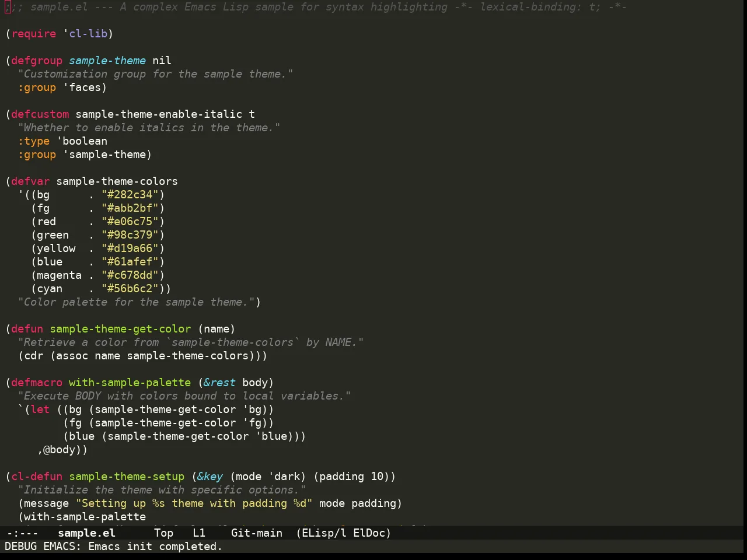Click the 'blue quoted symbol
The width and height of the screenshot is (747, 560).
pyautogui.click(x=271, y=436)
